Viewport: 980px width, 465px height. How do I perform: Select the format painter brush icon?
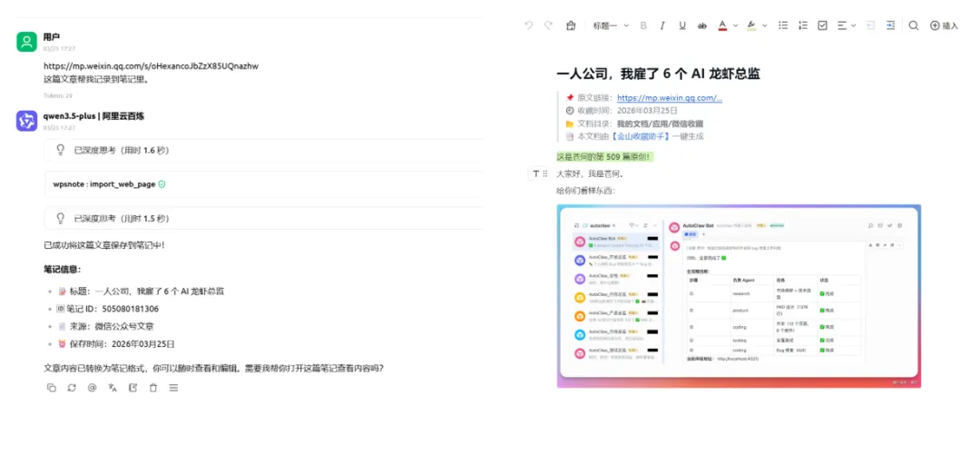(x=570, y=25)
